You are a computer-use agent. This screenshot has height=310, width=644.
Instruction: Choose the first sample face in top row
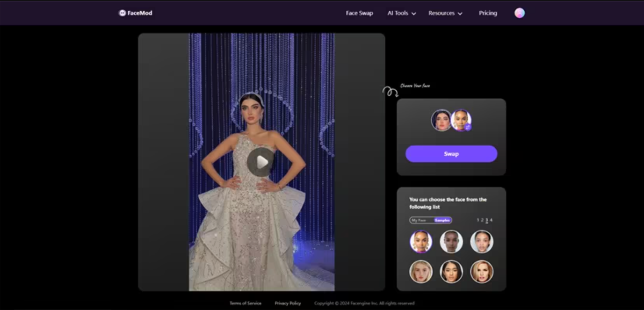[421, 242]
